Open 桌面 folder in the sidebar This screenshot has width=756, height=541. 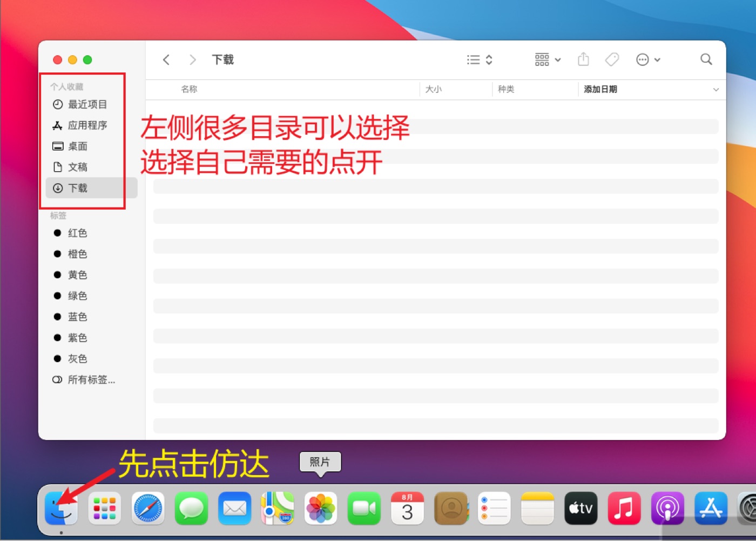(92, 146)
